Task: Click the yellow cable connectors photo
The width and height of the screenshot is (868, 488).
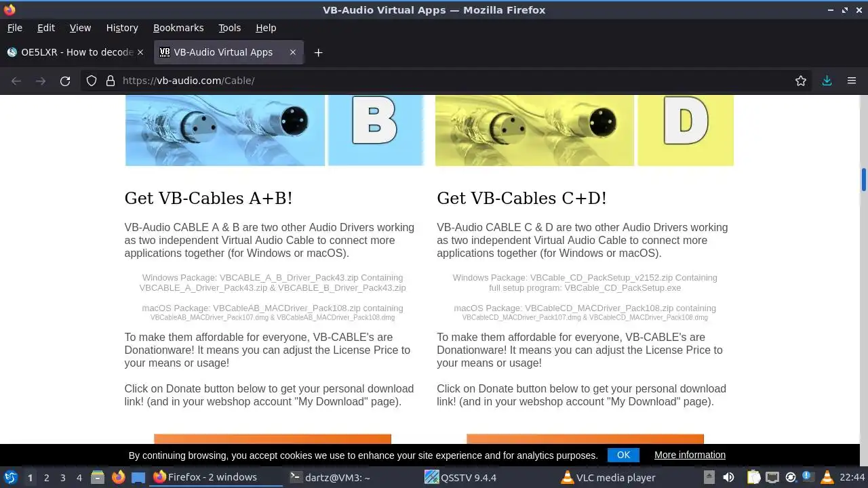Action: pyautogui.click(x=534, y=130)
